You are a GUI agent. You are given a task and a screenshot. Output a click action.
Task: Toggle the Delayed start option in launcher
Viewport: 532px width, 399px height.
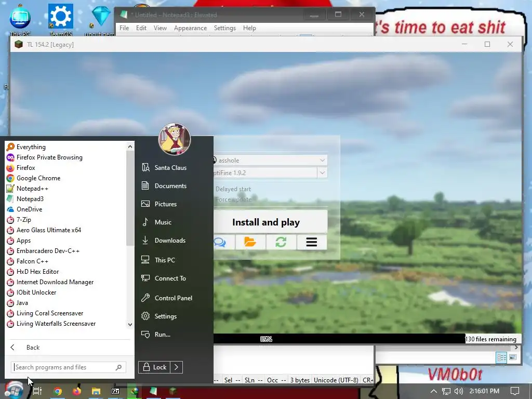coord(233,189)
